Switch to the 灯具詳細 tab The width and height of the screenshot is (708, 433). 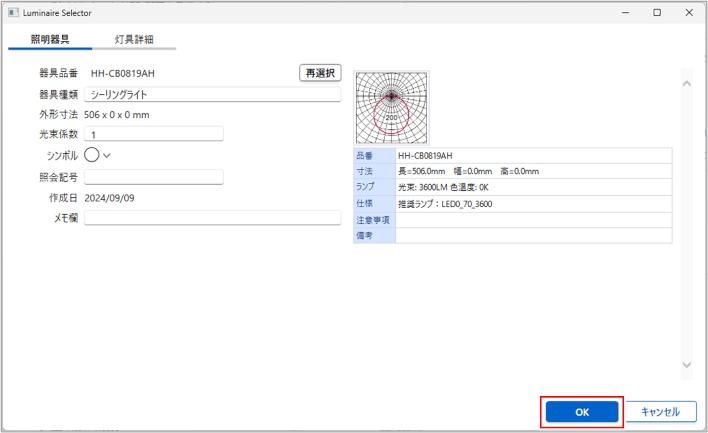(134, 39)
